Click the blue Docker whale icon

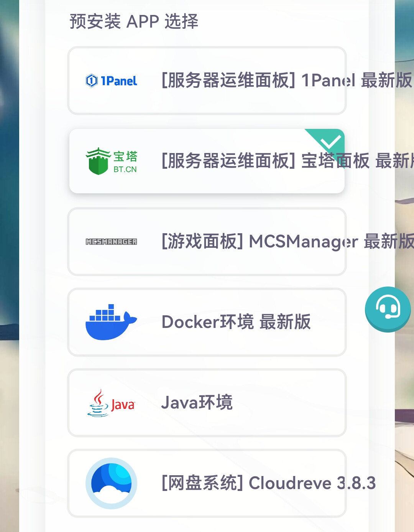111,322
